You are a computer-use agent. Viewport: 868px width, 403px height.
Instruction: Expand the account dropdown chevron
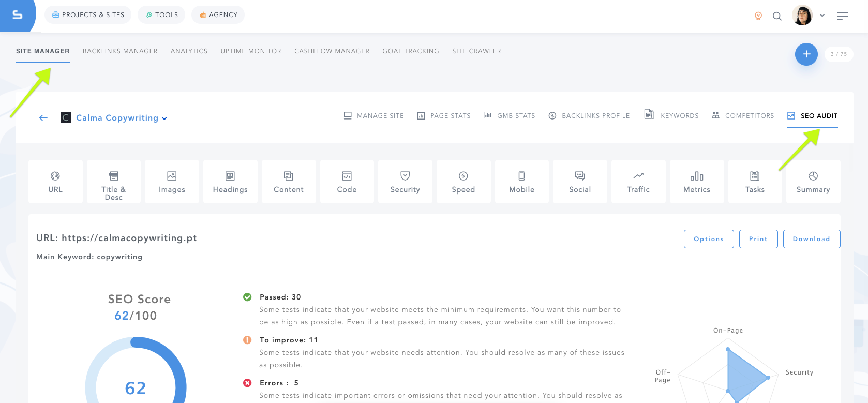click(x=822, y=16)
